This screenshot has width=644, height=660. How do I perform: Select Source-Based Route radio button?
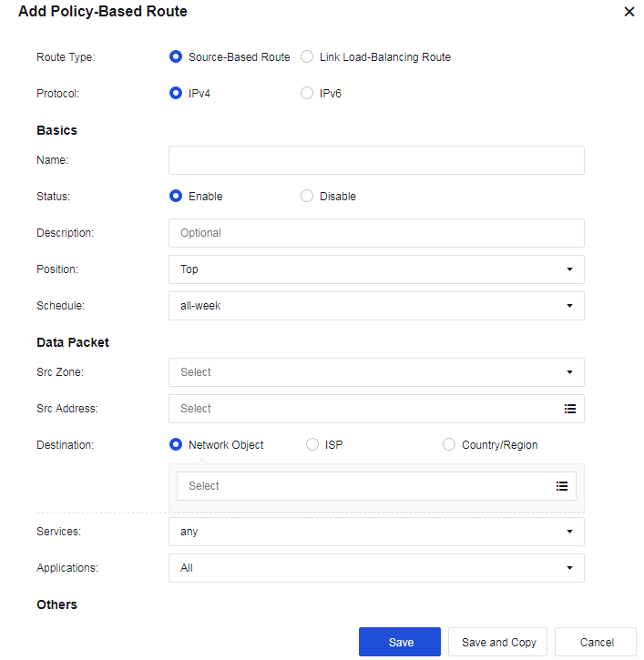click(177, 56)
